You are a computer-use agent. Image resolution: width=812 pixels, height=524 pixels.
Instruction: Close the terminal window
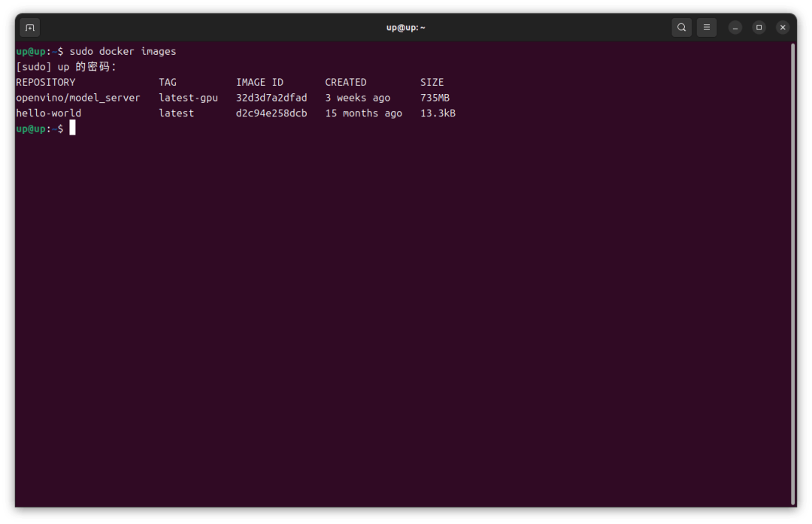(x=783, y=28)
